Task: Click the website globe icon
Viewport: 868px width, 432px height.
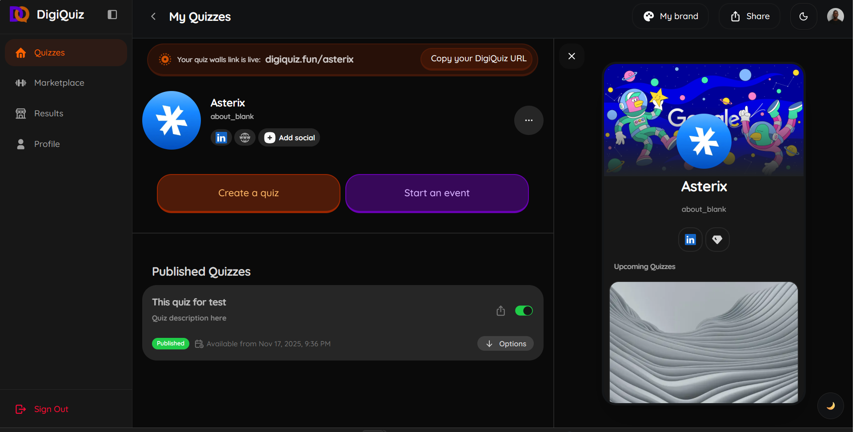Action: (245, 138)
